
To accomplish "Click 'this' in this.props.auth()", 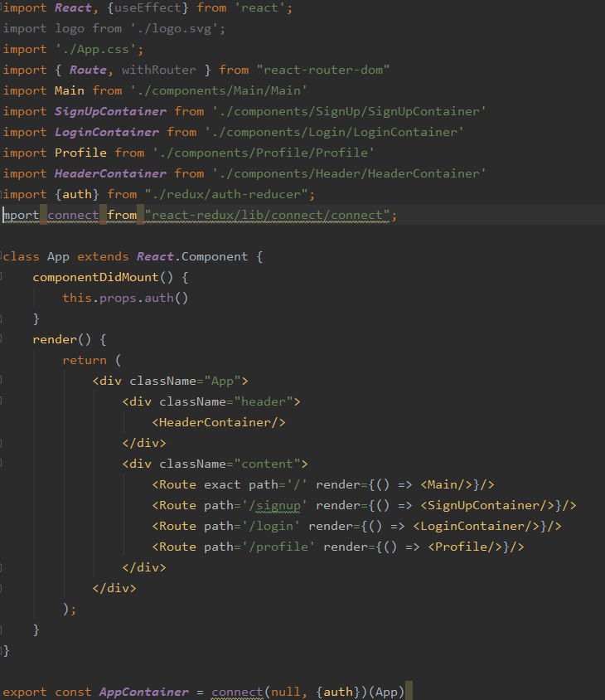I will (x=77, y=298).
